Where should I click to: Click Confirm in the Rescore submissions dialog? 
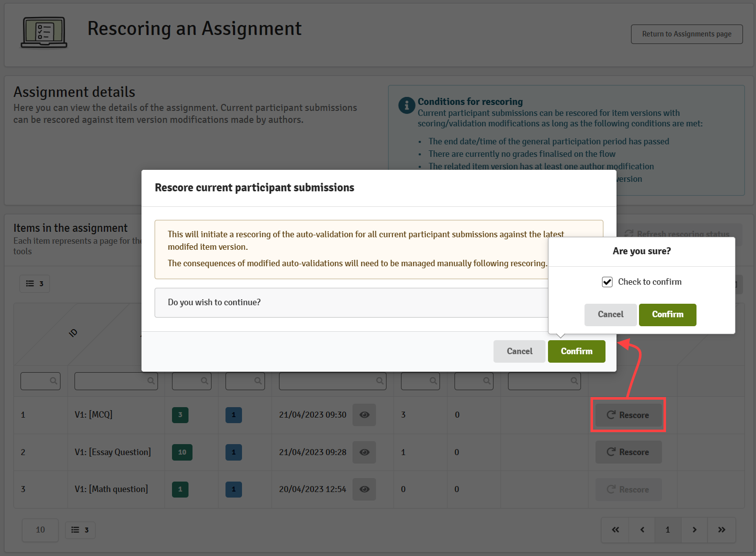point(576,351)
